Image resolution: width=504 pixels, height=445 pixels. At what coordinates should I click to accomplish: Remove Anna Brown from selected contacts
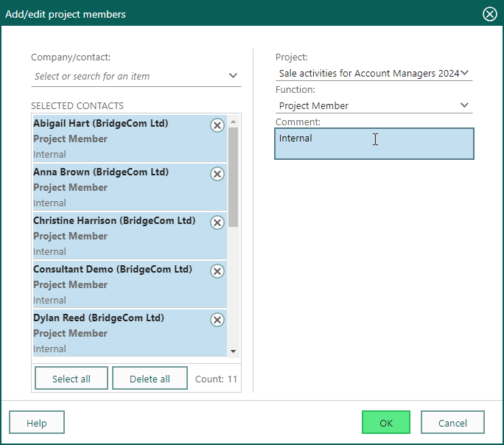tap(217, 174)
